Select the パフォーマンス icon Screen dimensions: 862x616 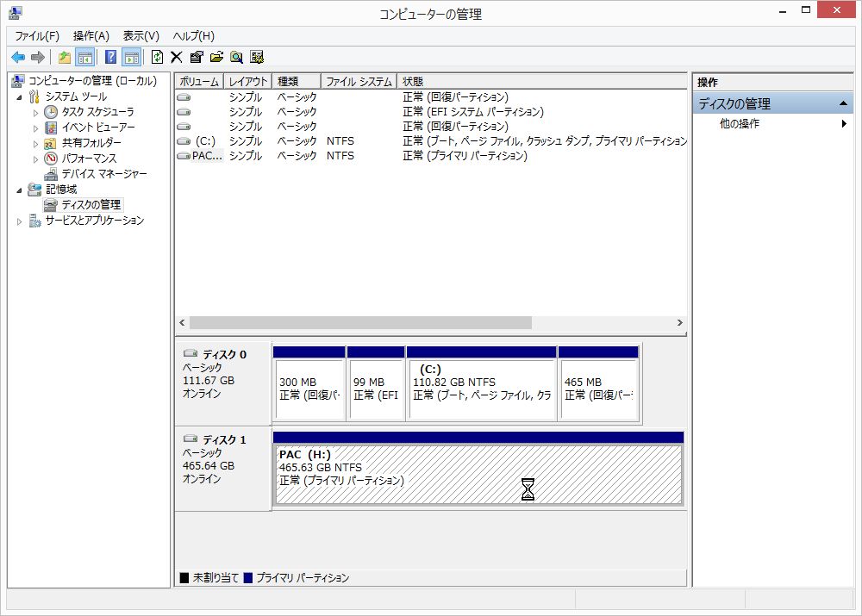pyautogui.click(x=51, y=159)
